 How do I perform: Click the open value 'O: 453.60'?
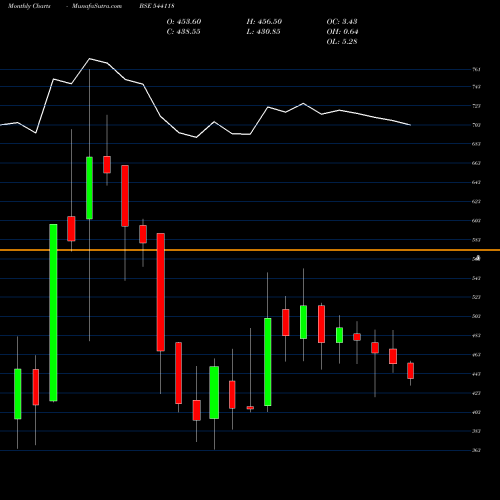(x=184, y=22)
